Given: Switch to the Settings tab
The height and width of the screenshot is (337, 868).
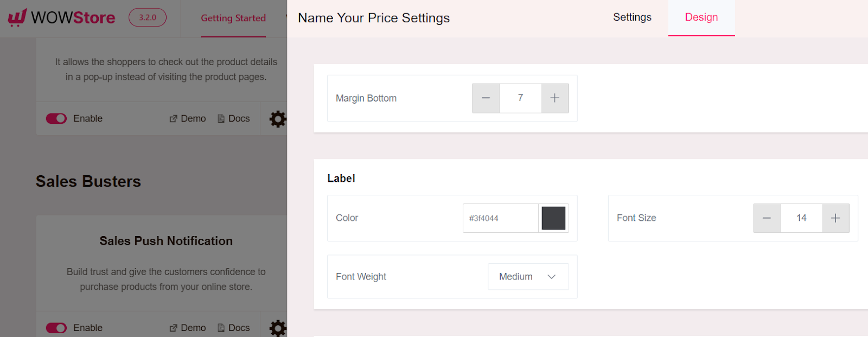Looking at the screenshot, I should [632, 17].
